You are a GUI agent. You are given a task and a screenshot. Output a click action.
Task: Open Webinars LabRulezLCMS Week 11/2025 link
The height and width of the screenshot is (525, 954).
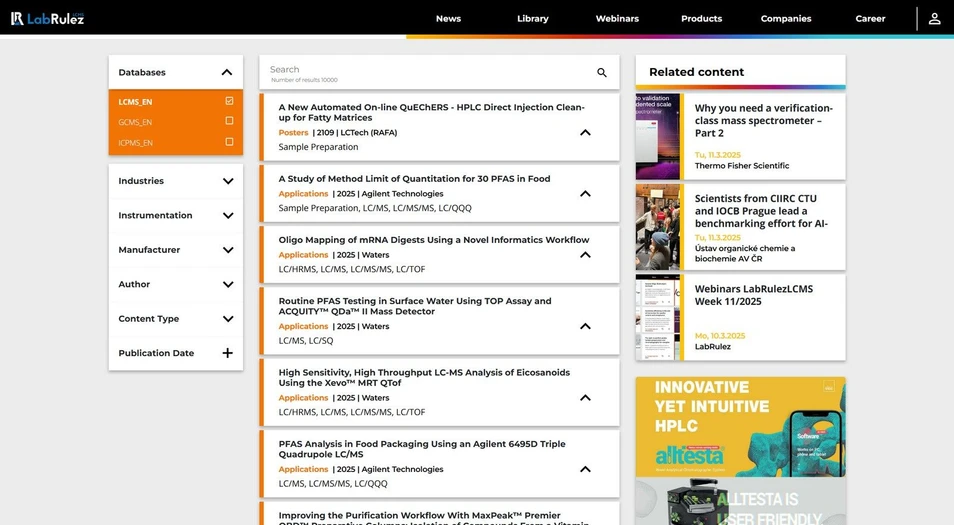[753, 295]
